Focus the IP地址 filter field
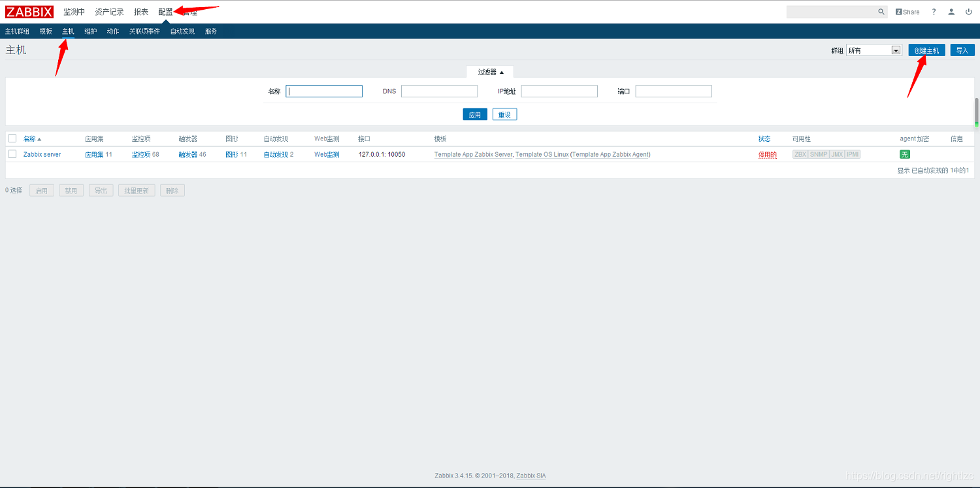 tap(559, 91)
